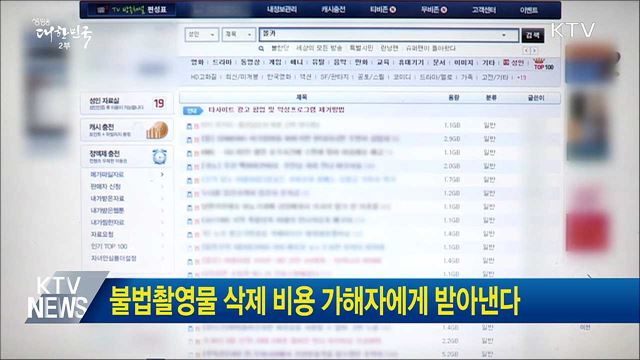This screenshot has width=640, height=360.
Task: Click the TV 편성표 logo button
Action: click(x=133, y=9)
